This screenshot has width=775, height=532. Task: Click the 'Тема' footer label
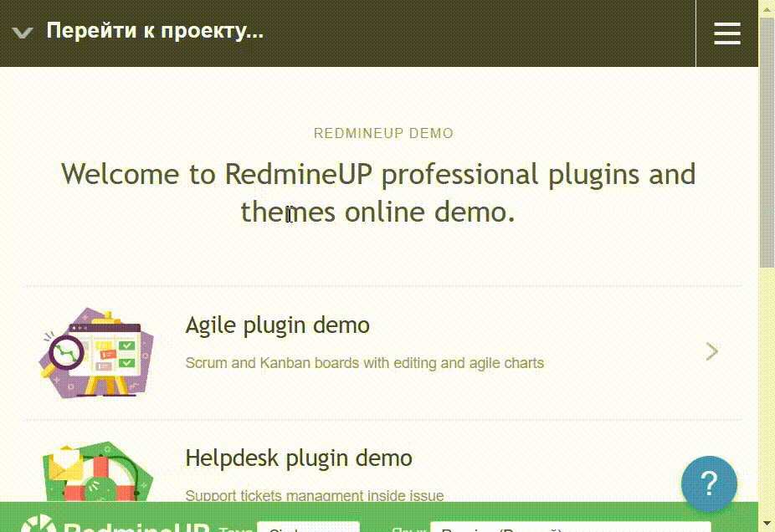pos(235,529)
